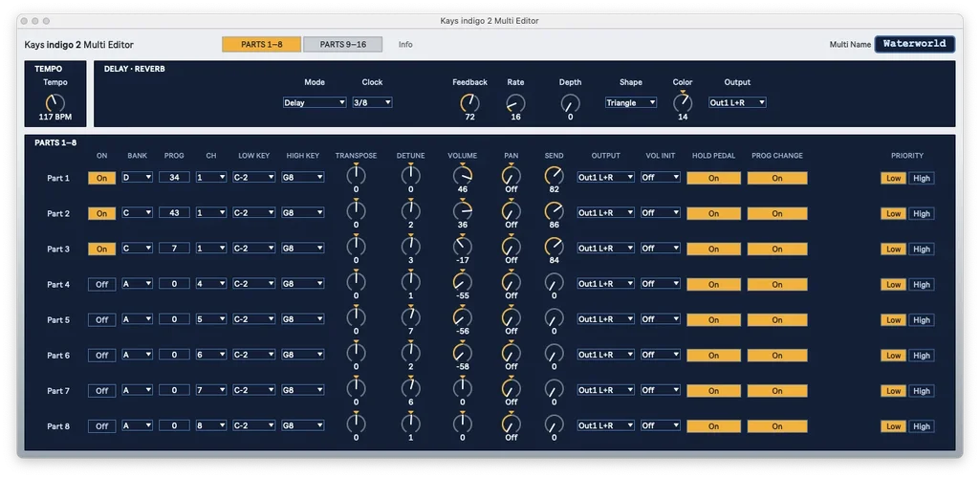The width and height of the screenshot is (980, 478).
Task: Click the Multi Name field Waterworld
Action: (914, 44)
